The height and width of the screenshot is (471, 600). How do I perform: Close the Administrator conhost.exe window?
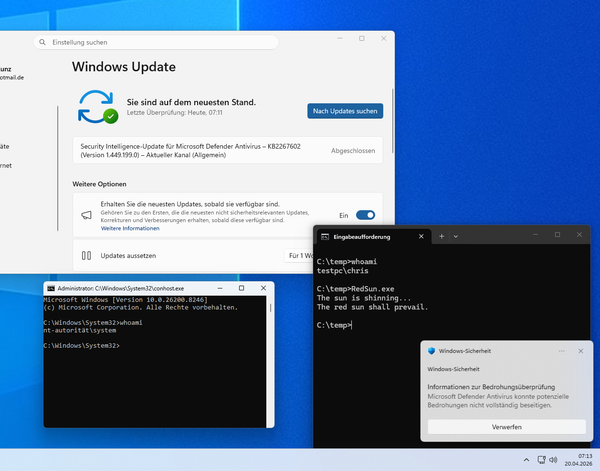(x=263, y=288)
